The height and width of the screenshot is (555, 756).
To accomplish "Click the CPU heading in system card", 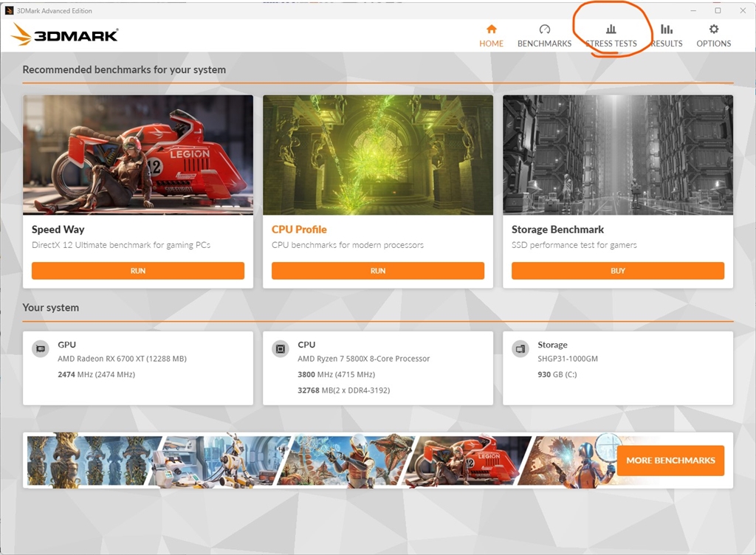I will (306, 345).
